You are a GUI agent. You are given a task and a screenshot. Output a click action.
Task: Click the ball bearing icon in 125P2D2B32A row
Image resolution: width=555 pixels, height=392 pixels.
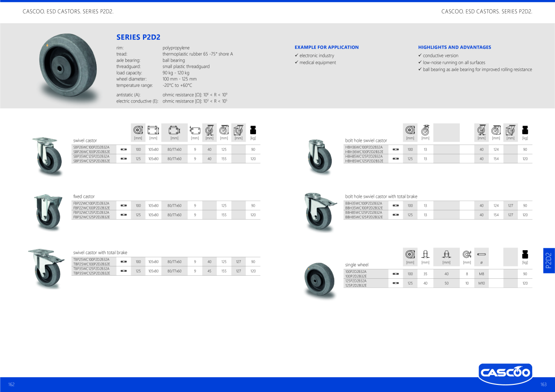pos(396,283)
